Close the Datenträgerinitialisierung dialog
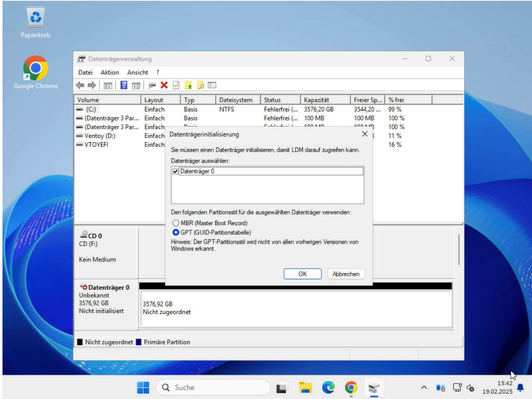 coord(365,134)
